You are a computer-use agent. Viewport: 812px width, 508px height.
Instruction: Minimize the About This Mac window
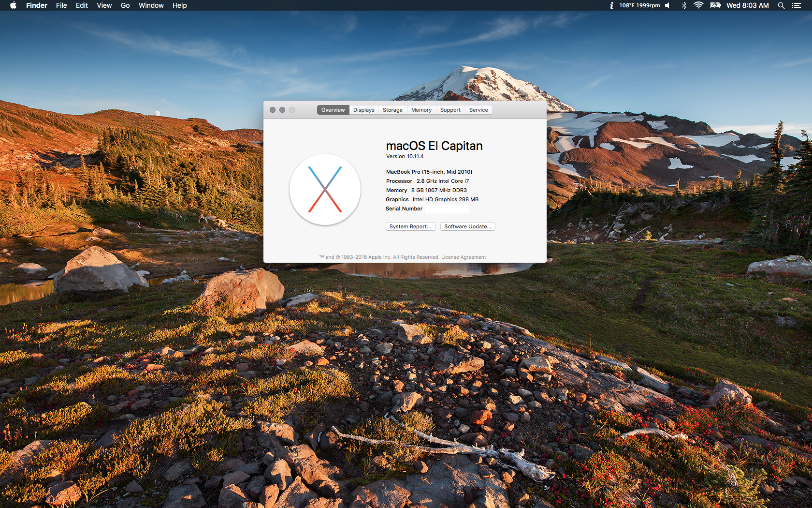pyautogui.click(x=282, y=110)
